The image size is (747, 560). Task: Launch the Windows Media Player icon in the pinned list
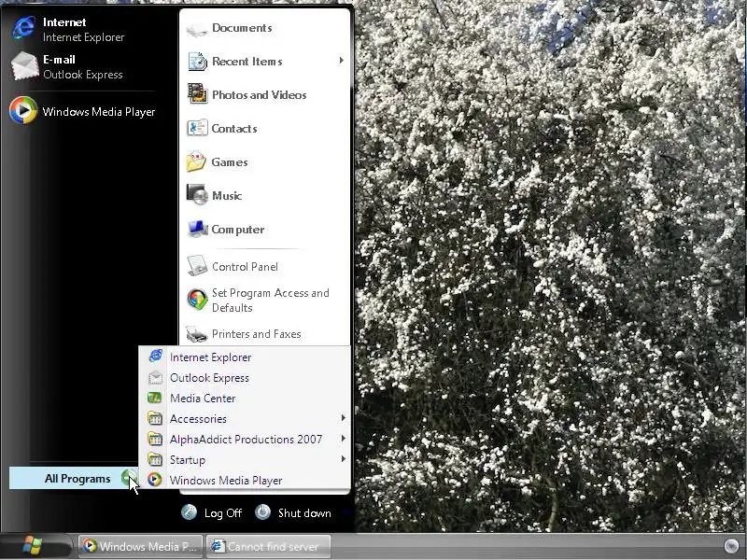[22, 110]
